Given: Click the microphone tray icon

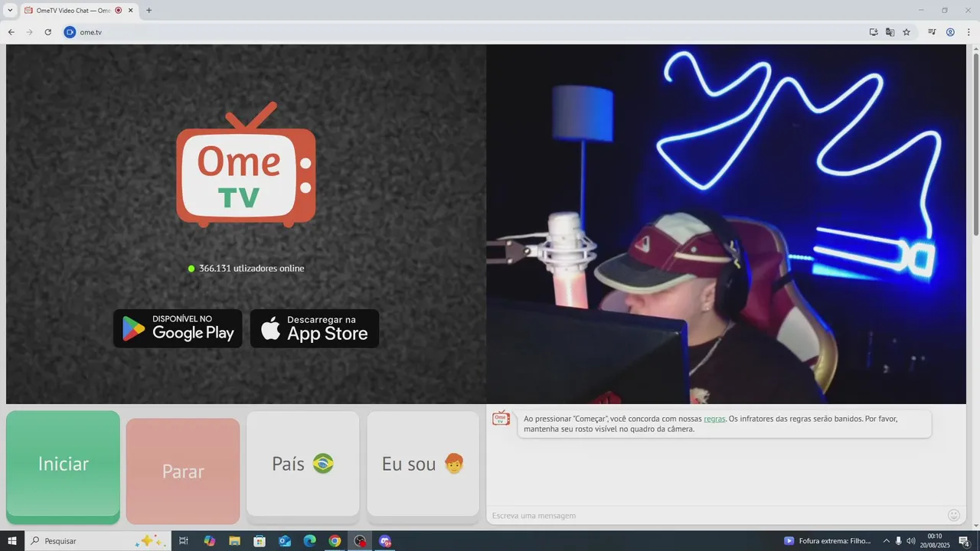Looking at the screenshot, I should (898, 541).
